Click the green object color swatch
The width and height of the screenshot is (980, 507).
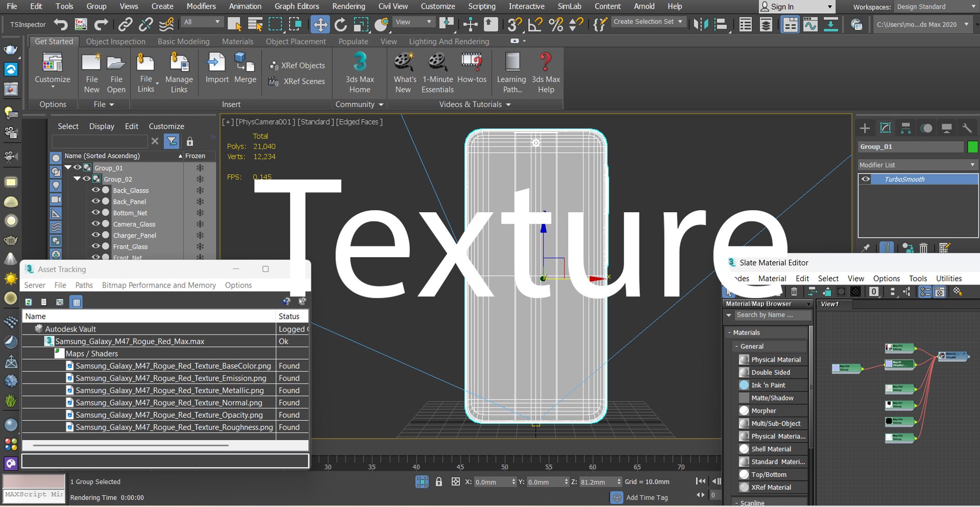(x=973, y=147)
